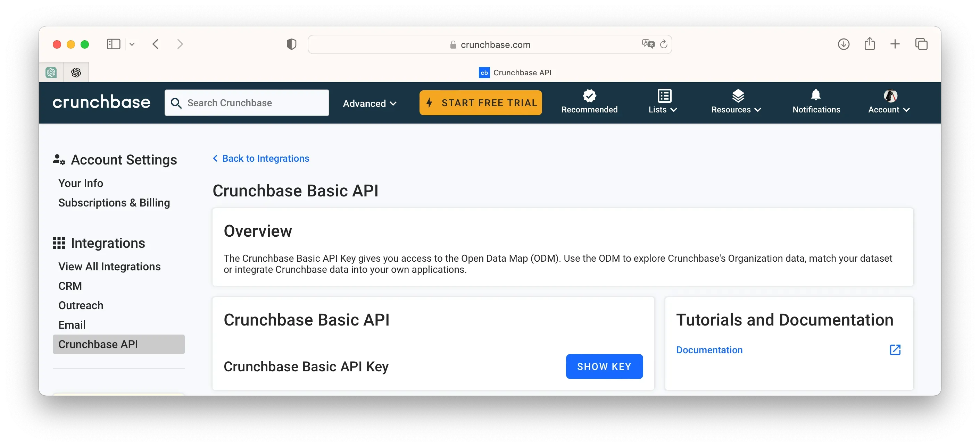Expand the tab overview chevron near sidebar toggle
This screenshot has height=447, width=980.
[x=132, y=44]
